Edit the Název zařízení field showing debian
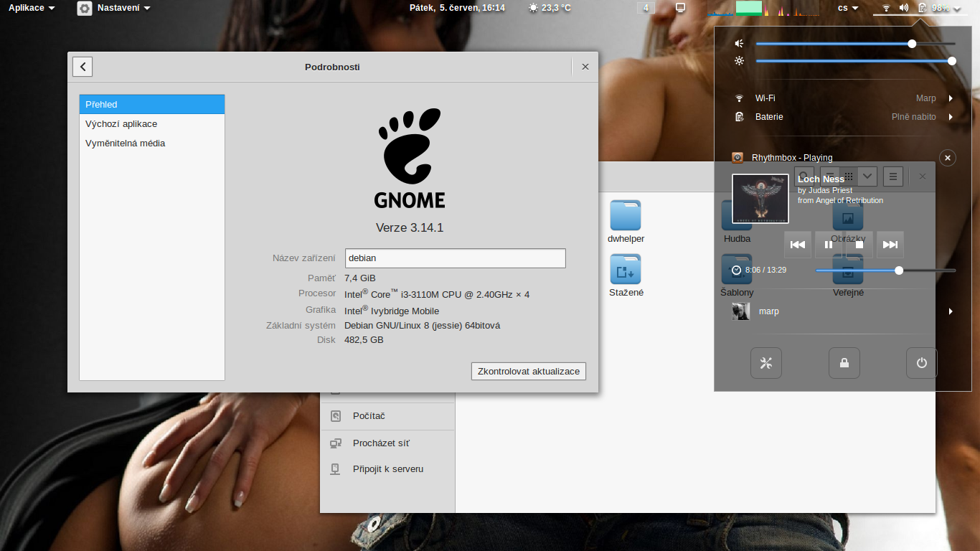This screenshot has height=551, width=980. click(x=455, y=258)
